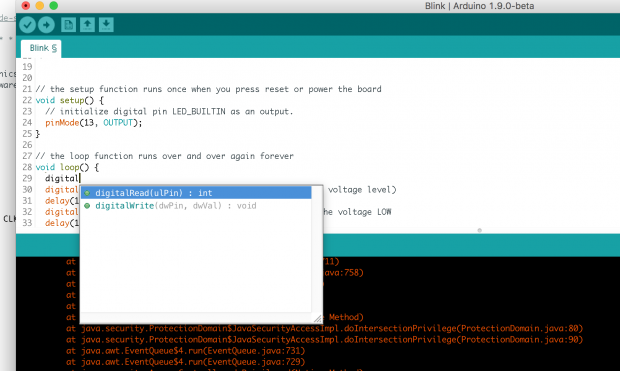The width and height of the screenshot is (620, 371).
Task: Maximize the window using the green button
Action: 53,6
